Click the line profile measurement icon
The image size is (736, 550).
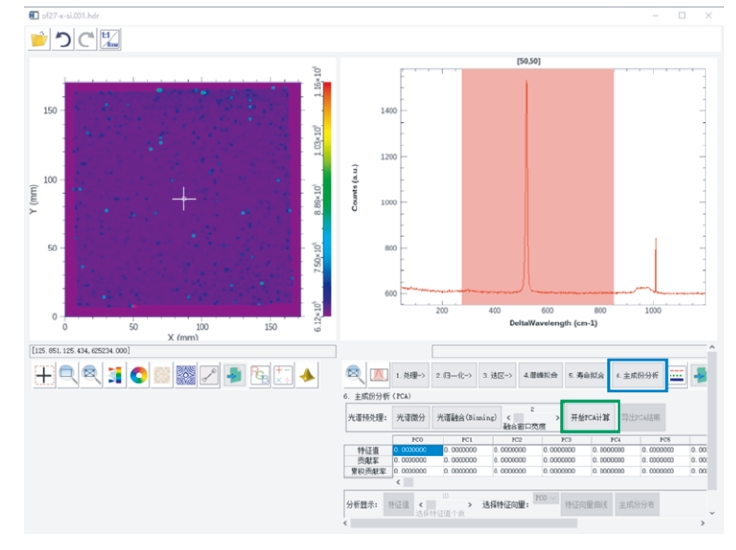(x=211, y=375)
